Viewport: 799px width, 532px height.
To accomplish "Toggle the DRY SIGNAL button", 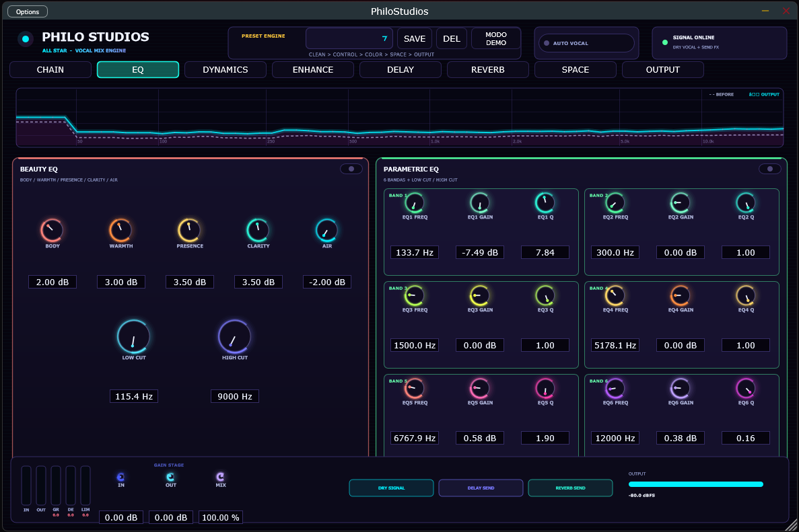I will pos(391,488).
